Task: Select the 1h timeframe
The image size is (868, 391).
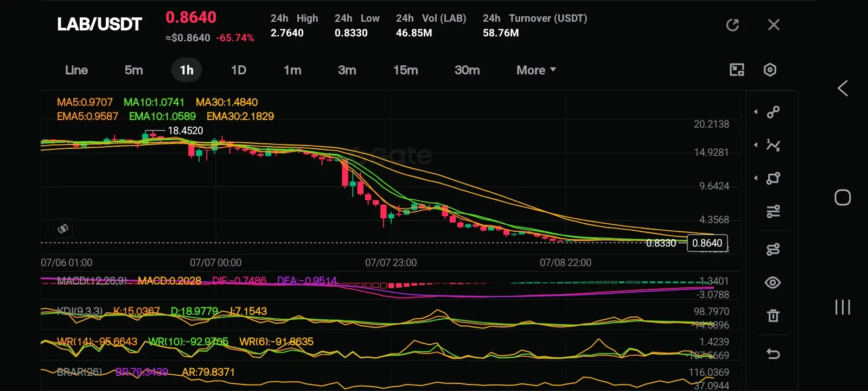Action: (187, 70)
